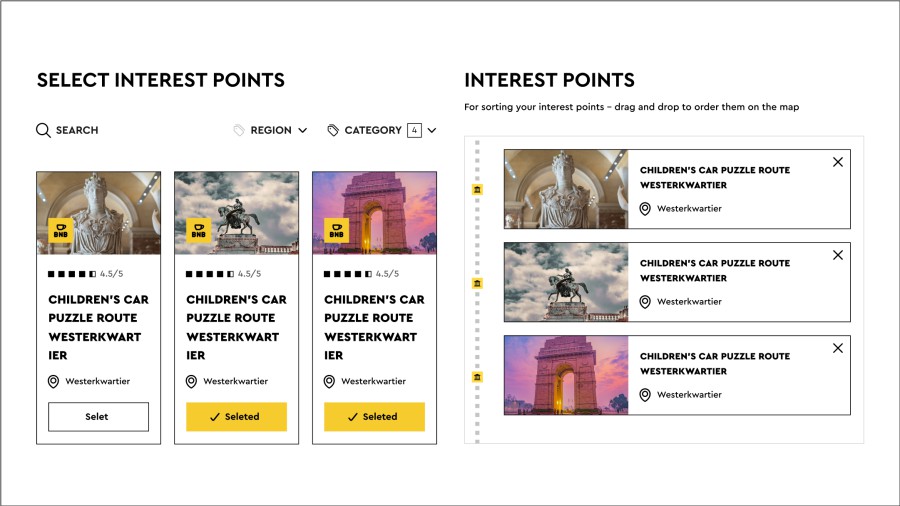Open the horse statue thumbnail in the interest list
This screenshot has height=506, width=900.
[x=566, y=282]
